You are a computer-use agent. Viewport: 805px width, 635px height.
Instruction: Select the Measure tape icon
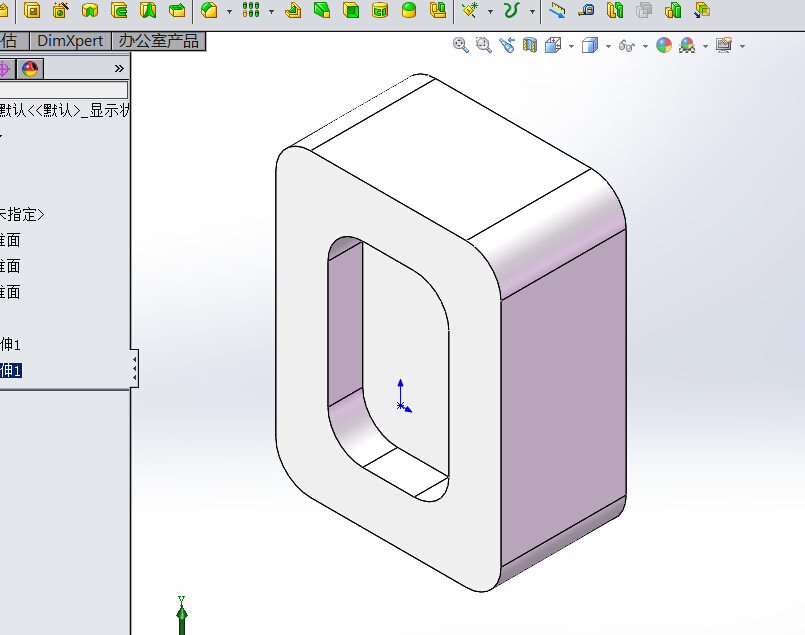point(586,10)
